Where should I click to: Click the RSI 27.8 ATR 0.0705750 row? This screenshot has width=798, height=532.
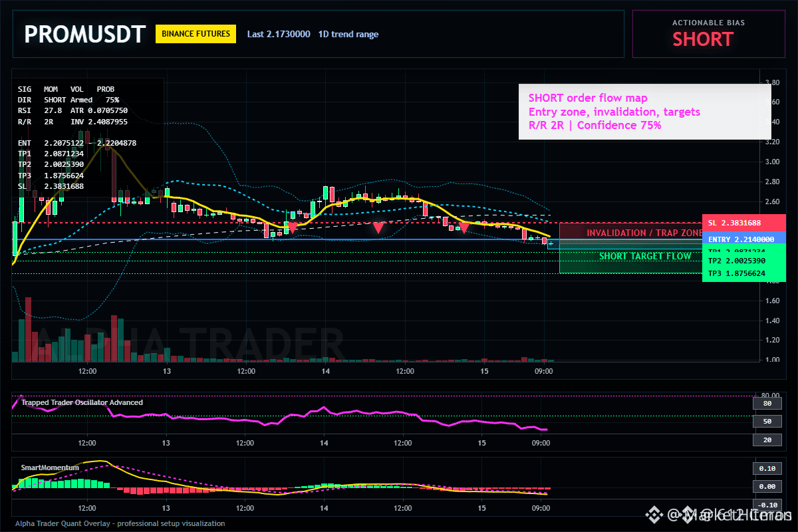coord(72,110)
